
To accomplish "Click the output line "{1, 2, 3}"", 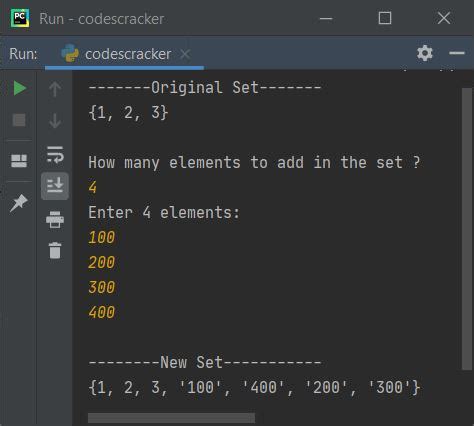I will [x=128, y=113].
